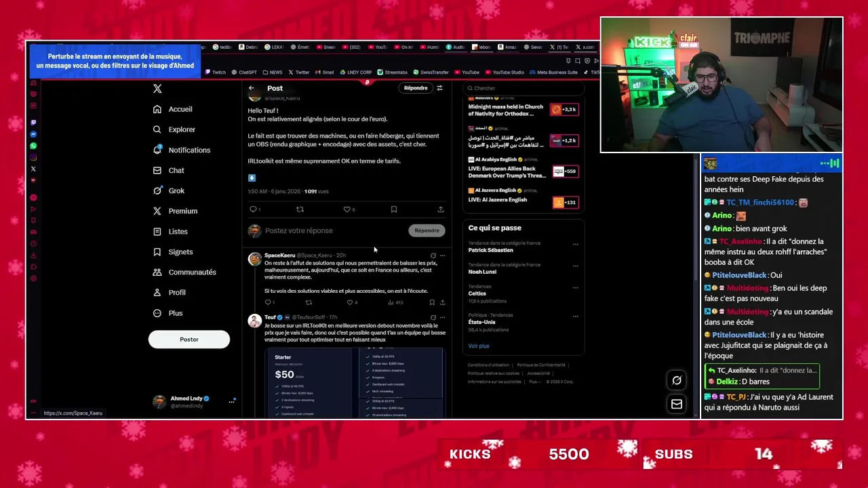Go to Accueil in X sidebar
This screenshot has width=868, height=488.
172,109
